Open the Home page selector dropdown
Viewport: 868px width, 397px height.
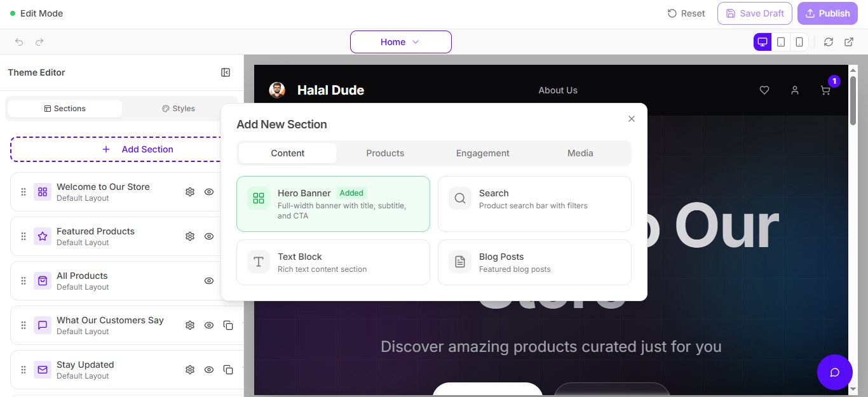(401, 42)
